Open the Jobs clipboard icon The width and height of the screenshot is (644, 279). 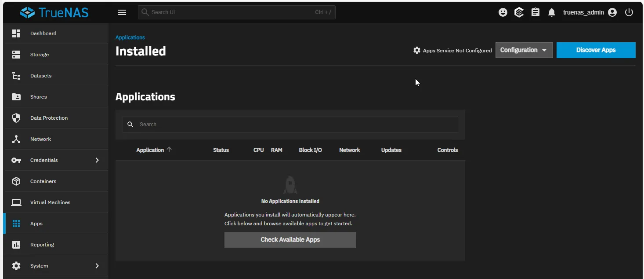(535, 12)
